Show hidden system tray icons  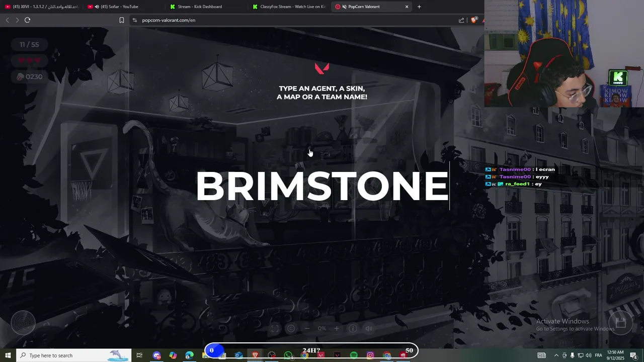pyautogui.click(x=556, y=355)
